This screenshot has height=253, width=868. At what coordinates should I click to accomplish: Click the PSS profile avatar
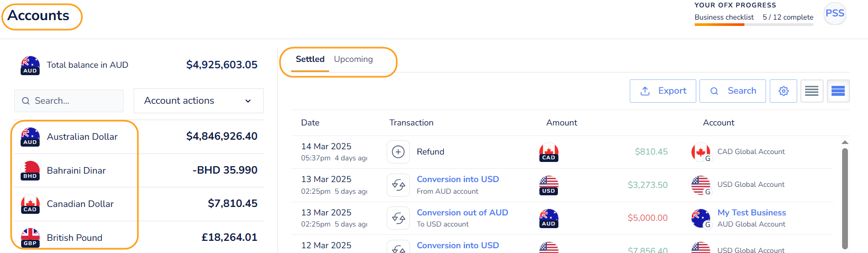click(835, 13)
